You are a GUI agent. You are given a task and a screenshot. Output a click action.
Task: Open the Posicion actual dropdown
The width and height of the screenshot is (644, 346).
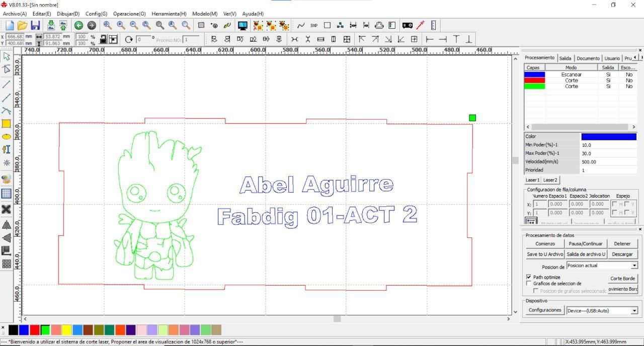coord(634,266)
